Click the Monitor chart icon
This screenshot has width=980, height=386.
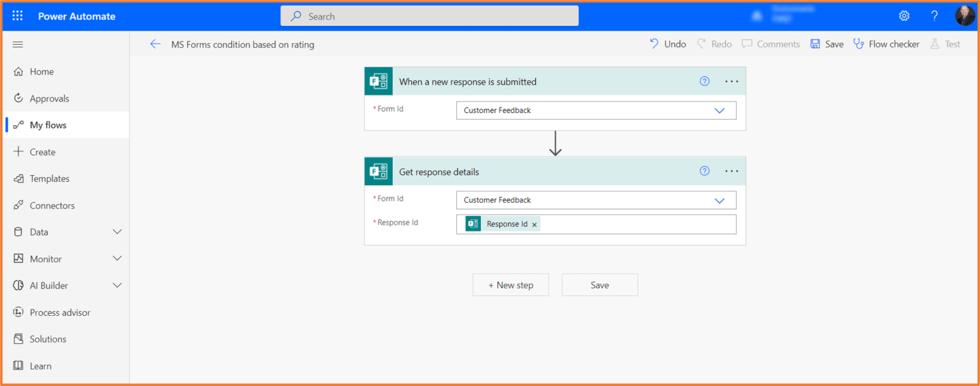coord(18,259)
